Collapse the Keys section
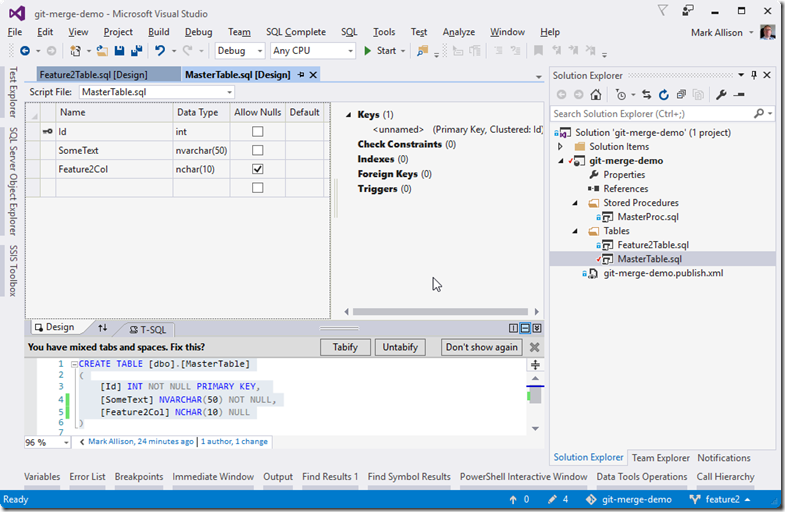The width and height of the screenshot is (785, 512). point(348,115)
